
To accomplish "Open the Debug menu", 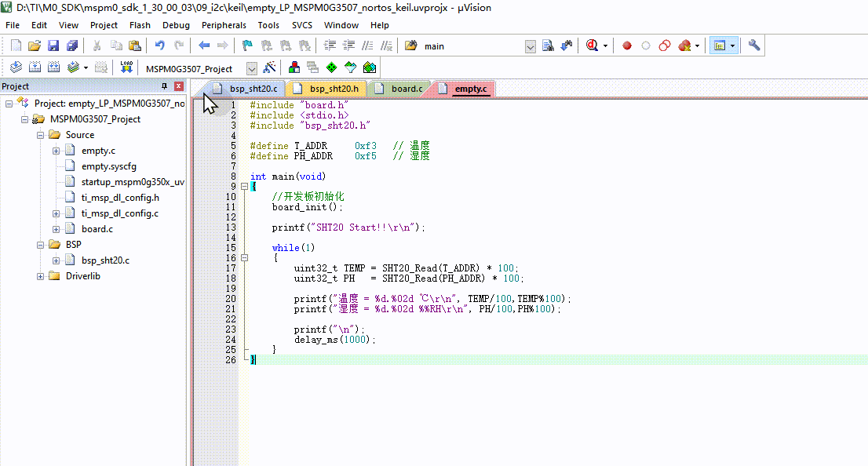I will [176, 25].
